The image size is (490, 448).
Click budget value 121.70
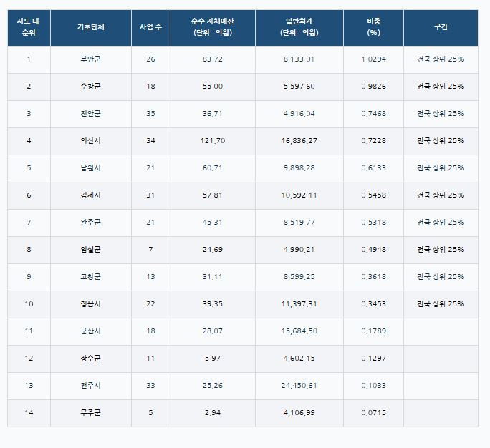click(213, 141)
